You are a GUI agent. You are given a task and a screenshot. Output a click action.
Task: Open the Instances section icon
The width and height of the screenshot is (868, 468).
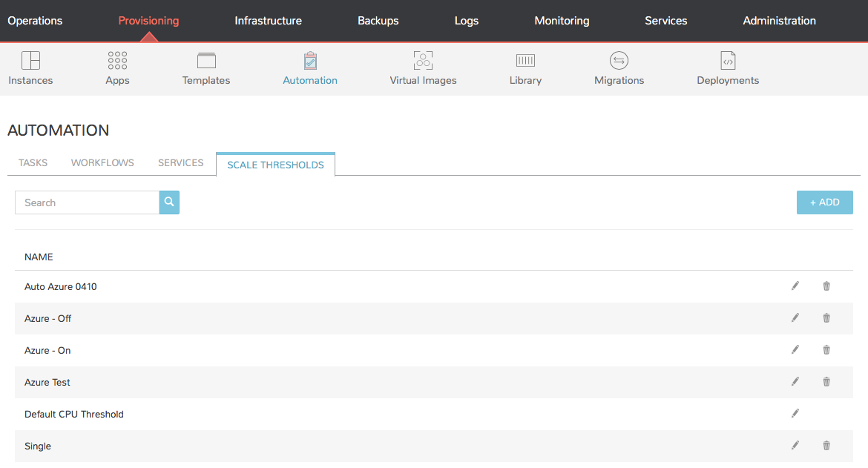pyautogui.click(x=30, y=60)
